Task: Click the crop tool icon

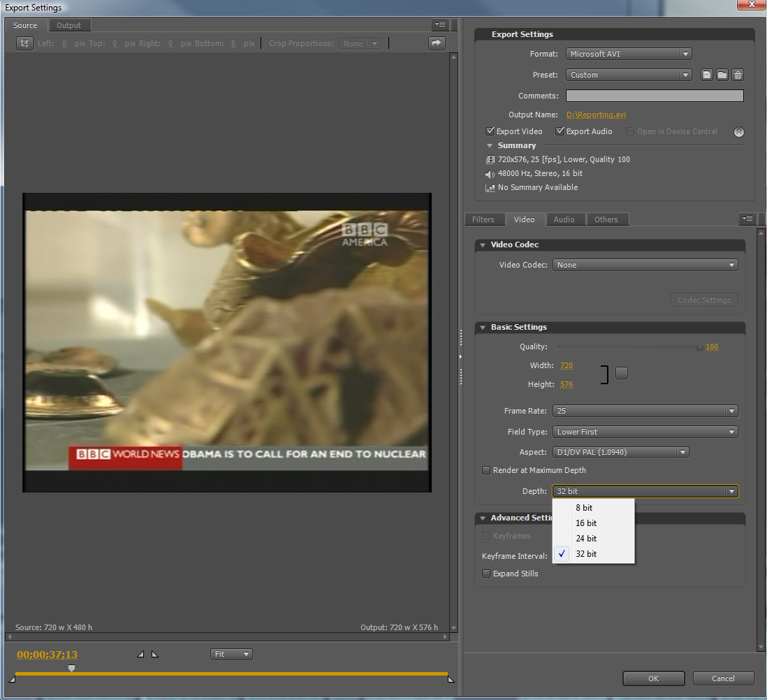Action: click(x=24, y=43)
